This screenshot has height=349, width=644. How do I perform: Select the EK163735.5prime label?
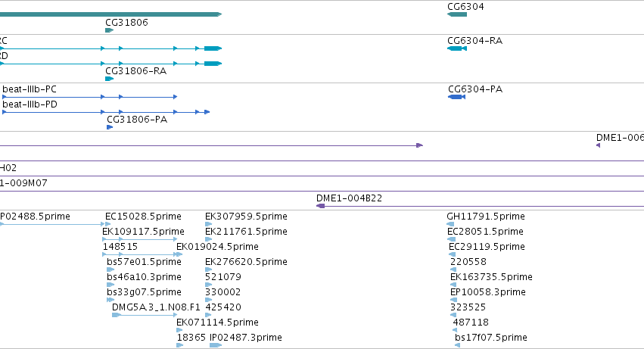click(x=491, y=276)
